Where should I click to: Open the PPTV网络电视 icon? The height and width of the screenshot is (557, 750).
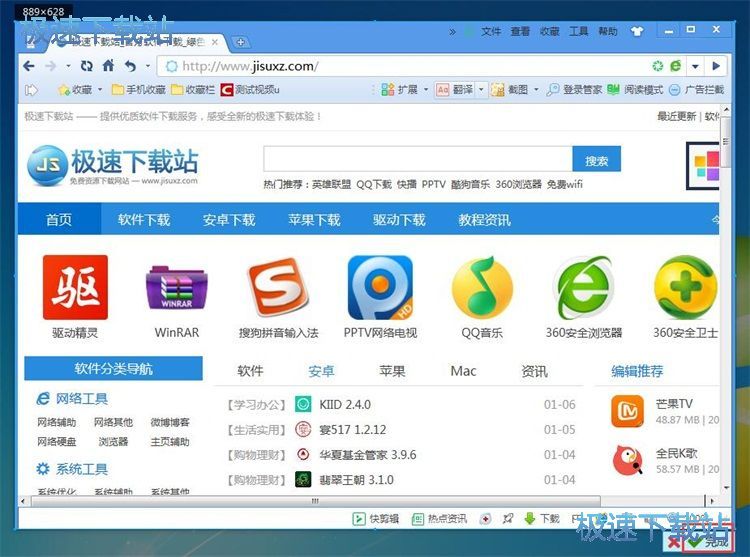[x=380, y=288]
